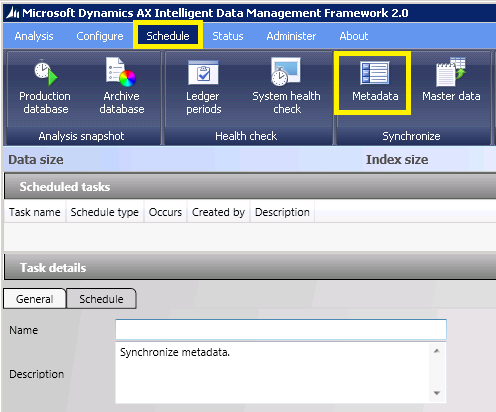Switch to the Schedule task details tab

click(x=101, y=299)
